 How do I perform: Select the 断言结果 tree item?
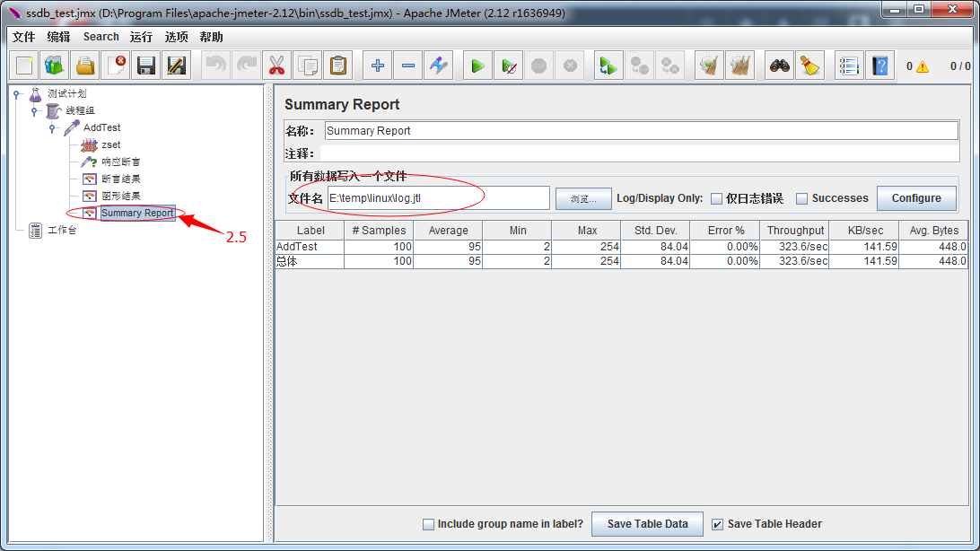(x=120, y=179)
